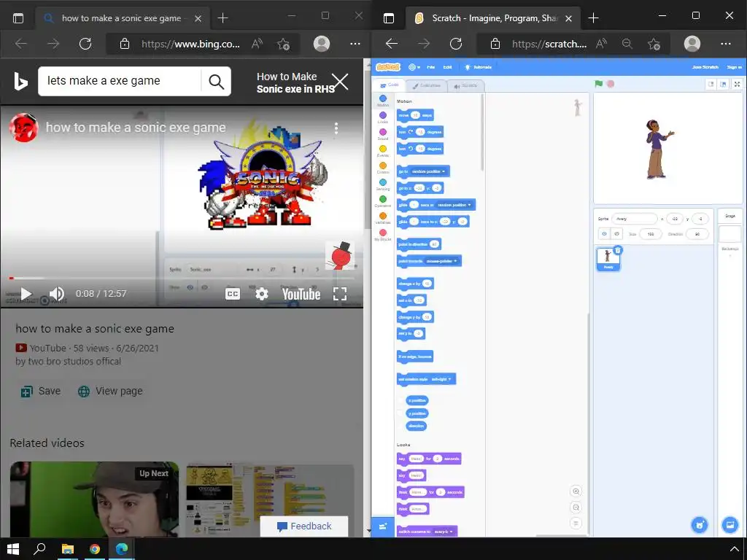Screen dimensions: 747x560
Task: Open 'random position' dropdown in go to block
Action: (429, 171)
